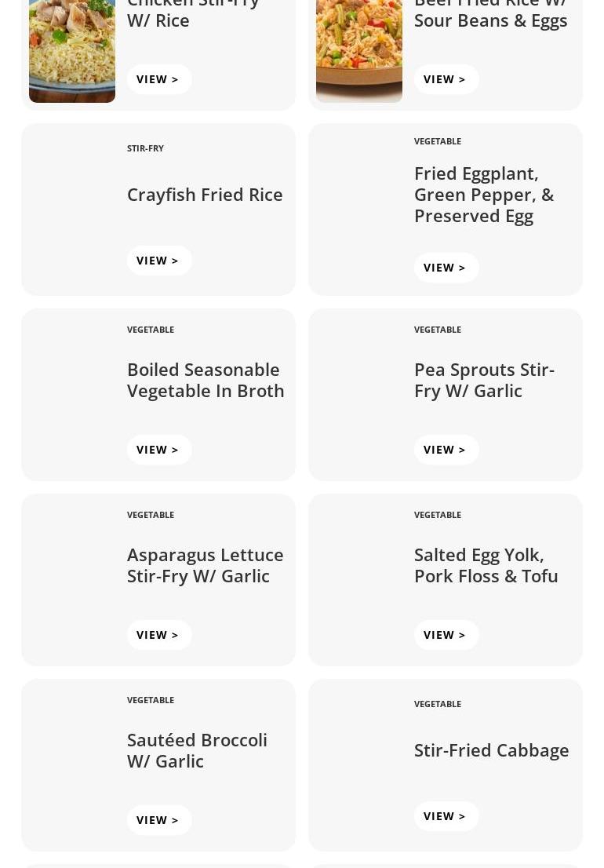
Task: Click VIEW under Sautéed Broccoli W/ Garlic
Action: (158, 820)
